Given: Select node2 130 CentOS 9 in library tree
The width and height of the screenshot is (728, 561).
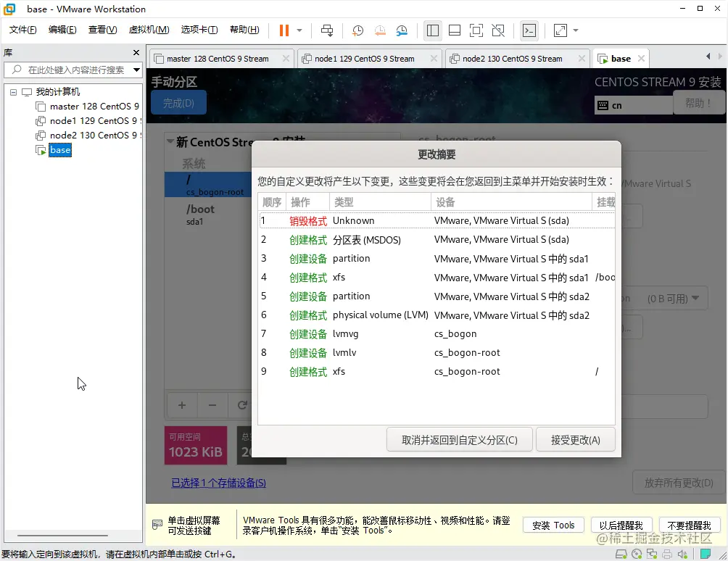Looking at the screenshot, I should (x=88, y=136).
